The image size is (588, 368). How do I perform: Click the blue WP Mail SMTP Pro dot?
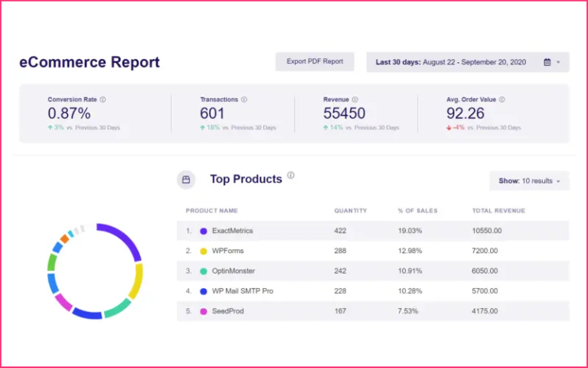point(203,291)
